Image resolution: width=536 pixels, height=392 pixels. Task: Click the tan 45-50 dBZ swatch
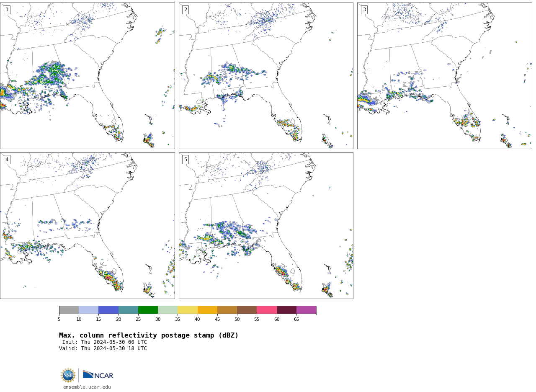click(227, 310)
